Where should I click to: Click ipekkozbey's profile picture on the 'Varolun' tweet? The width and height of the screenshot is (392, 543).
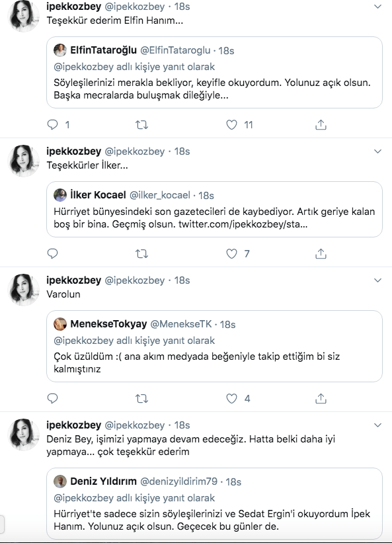coord(23,288)
